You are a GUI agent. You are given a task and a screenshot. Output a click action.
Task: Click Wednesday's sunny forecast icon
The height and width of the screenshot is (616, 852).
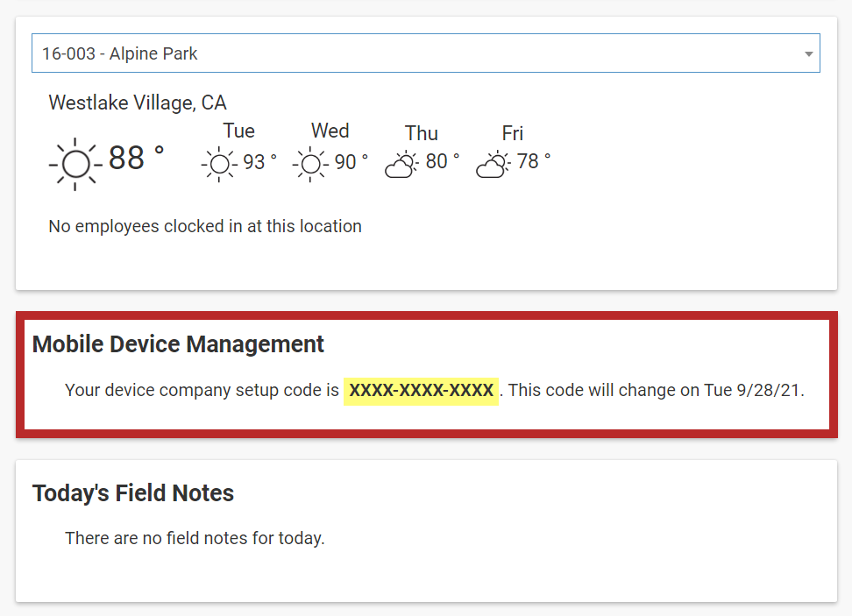pos(309,164)
